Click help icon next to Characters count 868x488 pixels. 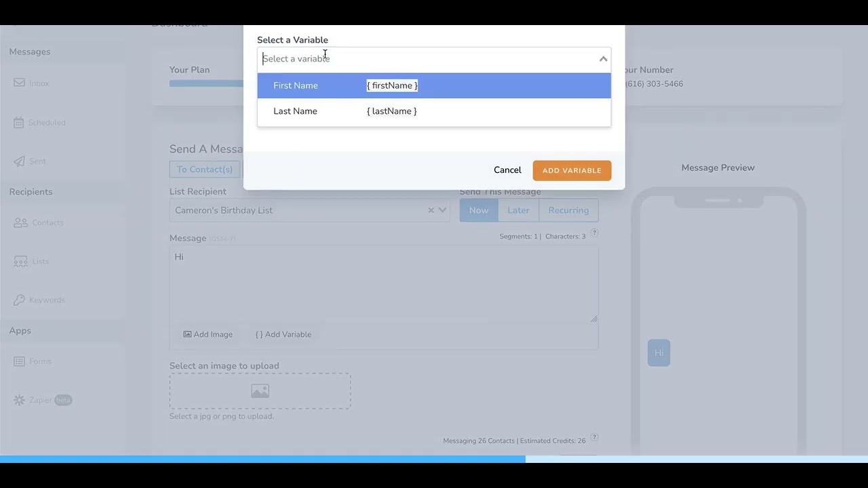coord(594,233)
